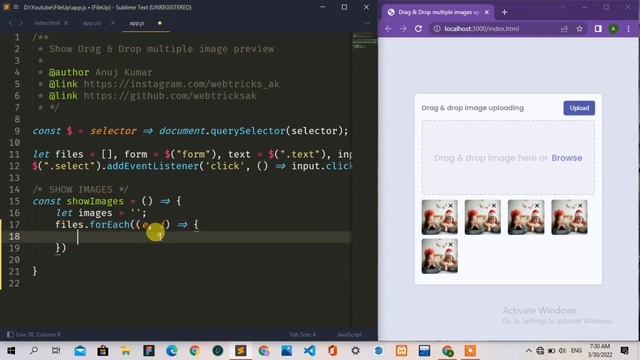Reload the localhost page
This screenshot has height=360, width=640.
(x=418, y=29)
